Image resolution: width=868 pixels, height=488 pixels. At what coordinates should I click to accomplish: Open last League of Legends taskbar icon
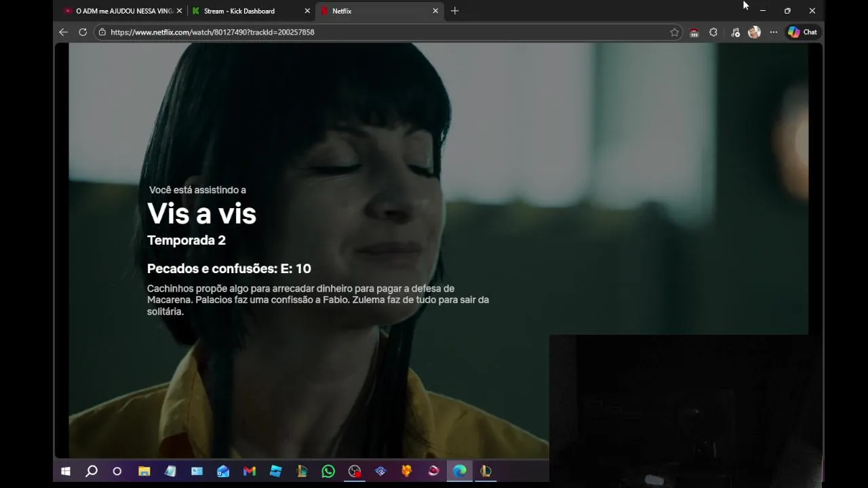[x=486, y=471]
